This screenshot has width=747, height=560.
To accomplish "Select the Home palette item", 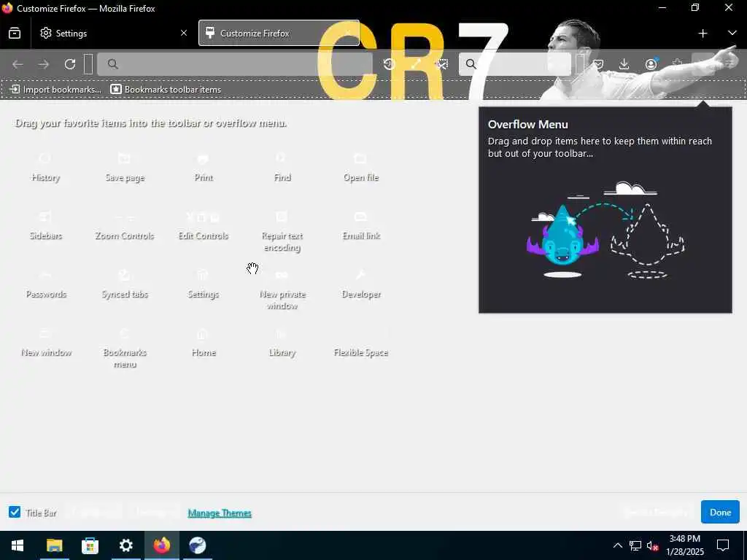I will (x=204, y=344).
